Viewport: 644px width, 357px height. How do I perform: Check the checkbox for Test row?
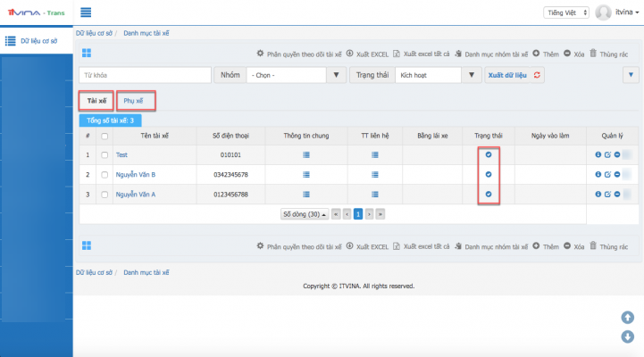(x=105, y=154)
